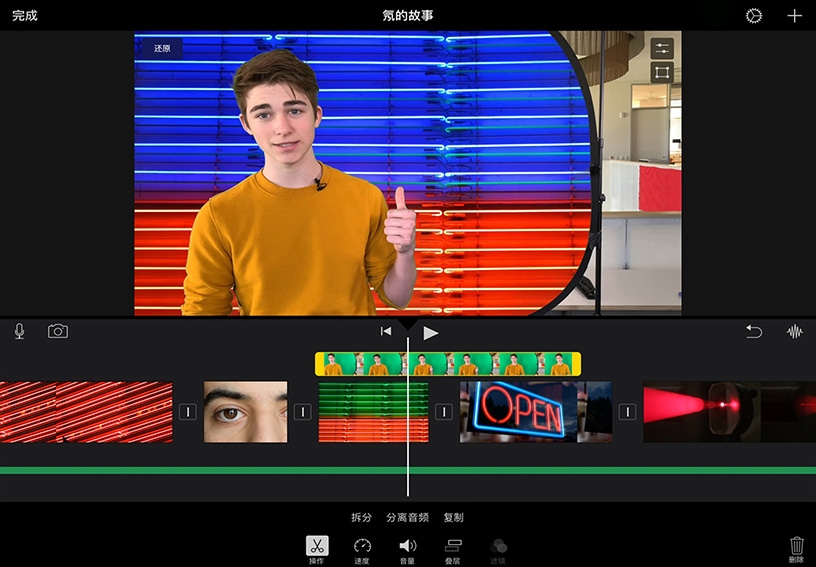The height and width of the screenshot is (567, 816).
Task: Open the Volume speaker control
Action: coord(407,546)
